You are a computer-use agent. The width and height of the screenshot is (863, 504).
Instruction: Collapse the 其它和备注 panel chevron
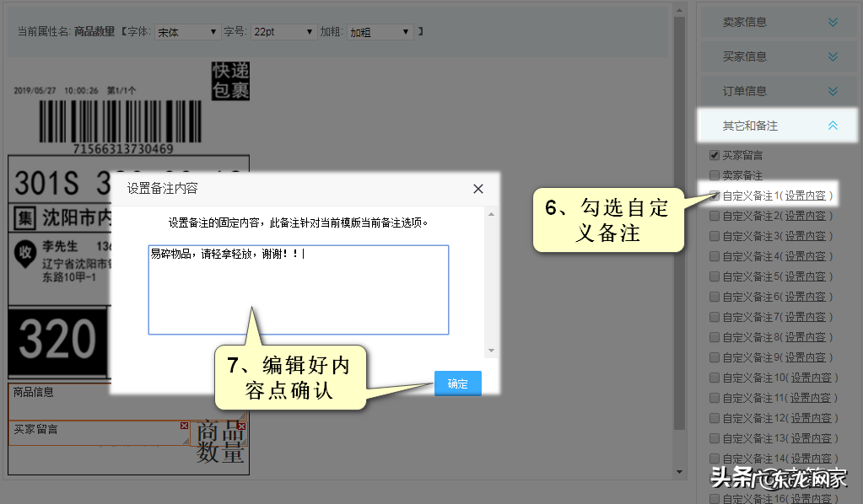[x=833, y=125]
